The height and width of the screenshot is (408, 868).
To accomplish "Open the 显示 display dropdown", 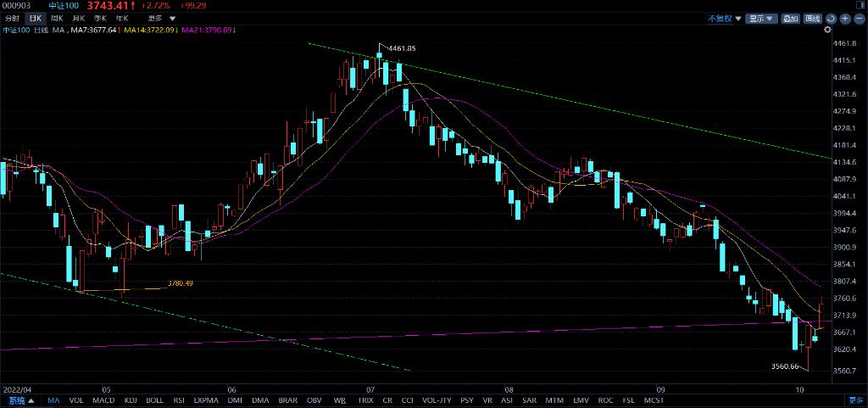I will [759, 18].
